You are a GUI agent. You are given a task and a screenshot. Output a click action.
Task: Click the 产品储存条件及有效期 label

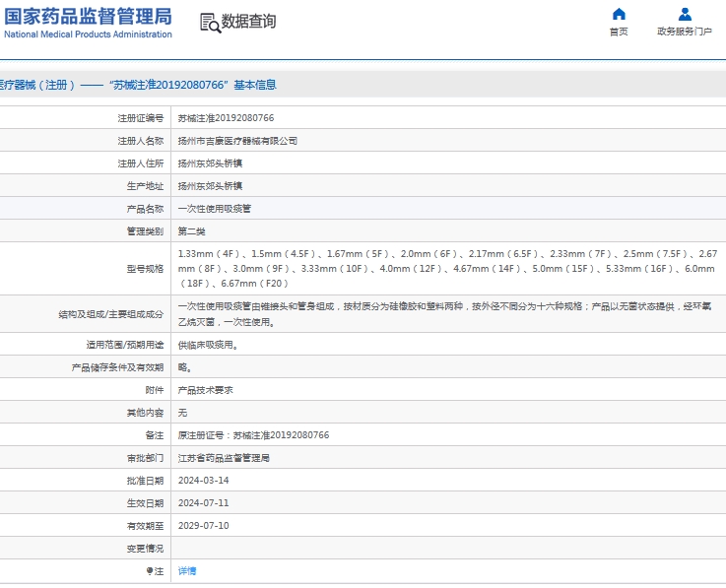[x=117, y=367]
